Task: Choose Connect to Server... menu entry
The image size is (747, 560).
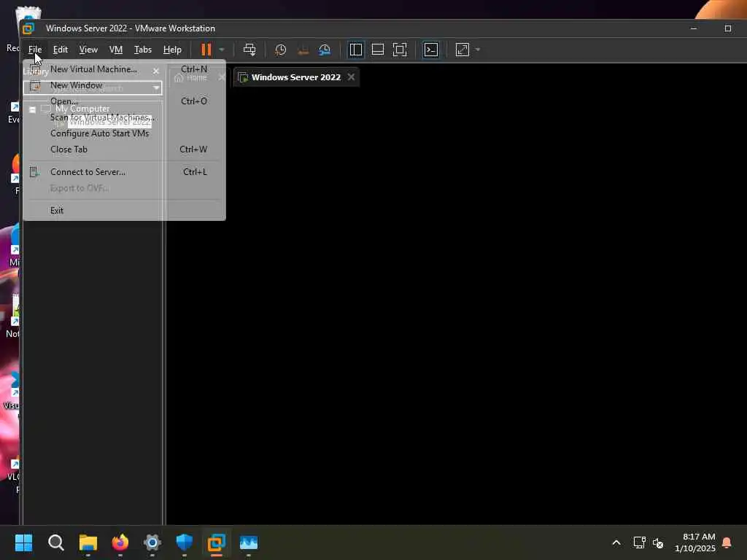Action: click(x=124, y=172)
